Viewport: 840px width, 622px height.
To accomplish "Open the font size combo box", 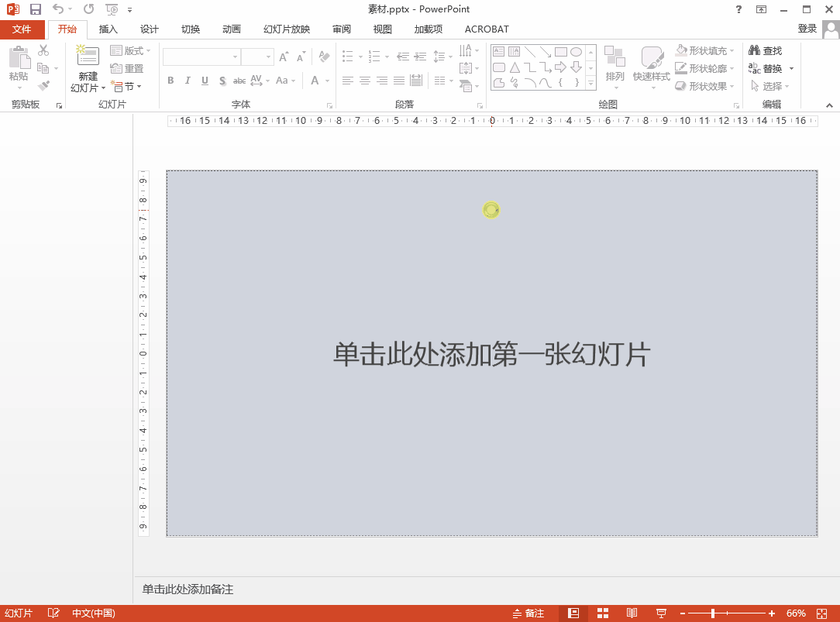I will pyautogui.click(x=258, y=57).
